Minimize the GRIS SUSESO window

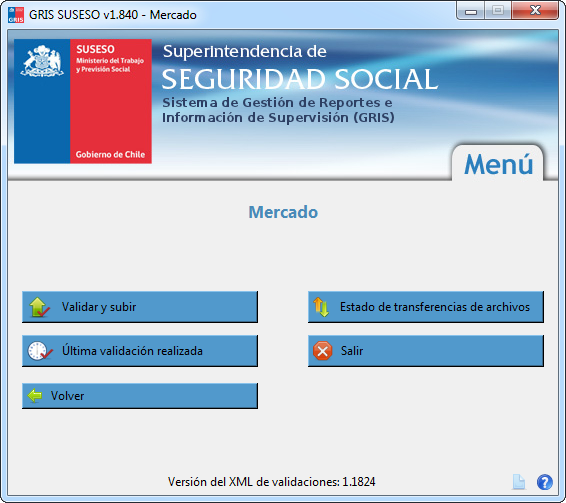pyautogui.click(x=470, y=11)
